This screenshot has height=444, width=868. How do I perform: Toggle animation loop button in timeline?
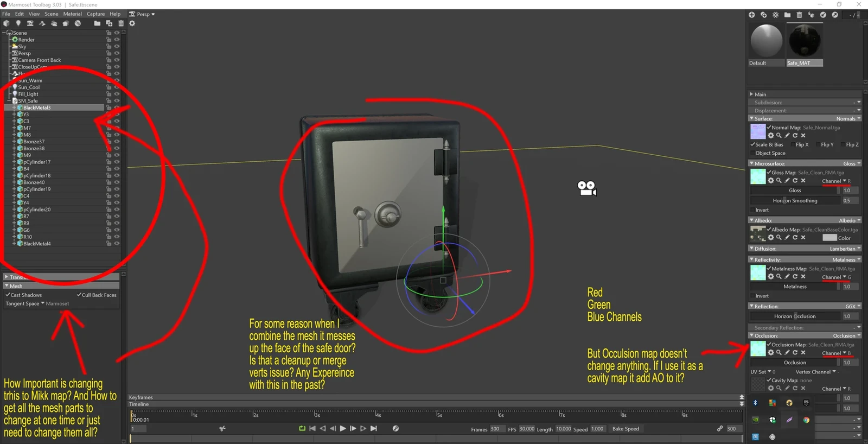(x=302, y=429)
